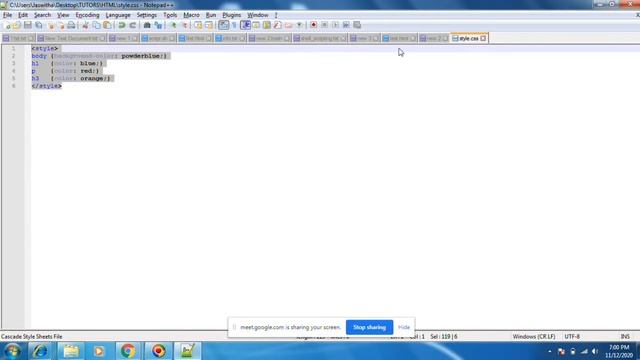Screen dimensions: 640x360
Task: Click the UTF-8 encoding status entry
Action: coord(572,337)
